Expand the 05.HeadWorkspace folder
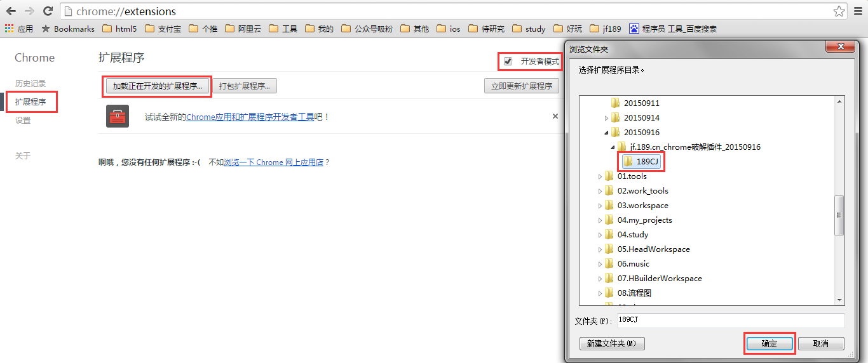Viewport: 868px width, 363px height. coord(600,249)
